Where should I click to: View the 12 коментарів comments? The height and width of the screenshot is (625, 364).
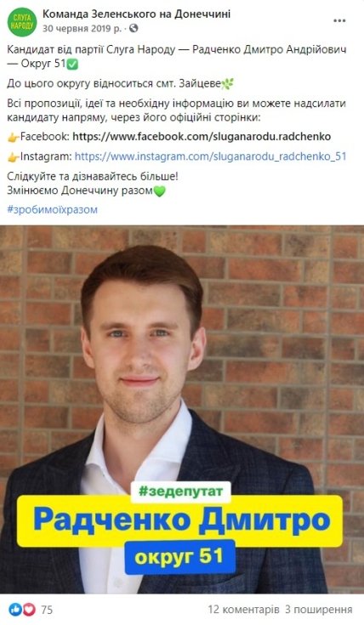pos(243,610)
